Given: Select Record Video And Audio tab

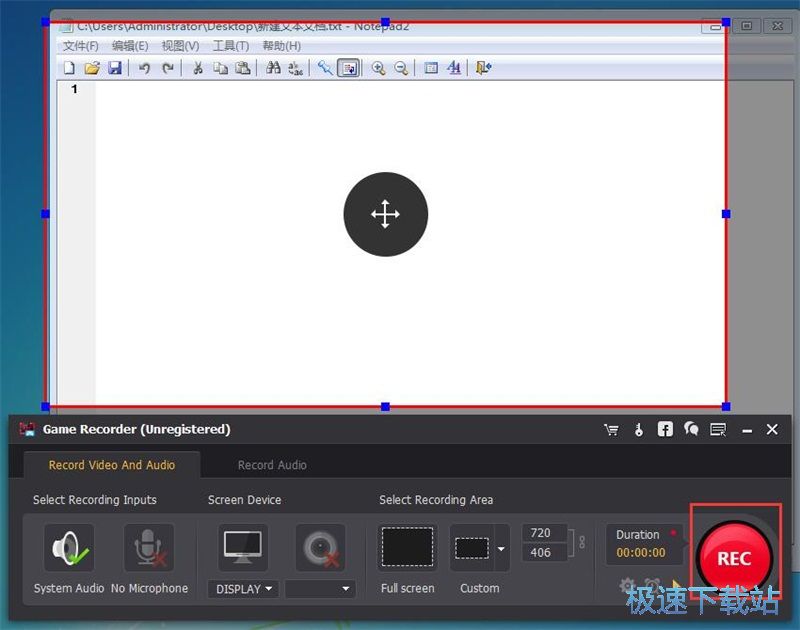Looking at the screenshot, I should (112, 465).
